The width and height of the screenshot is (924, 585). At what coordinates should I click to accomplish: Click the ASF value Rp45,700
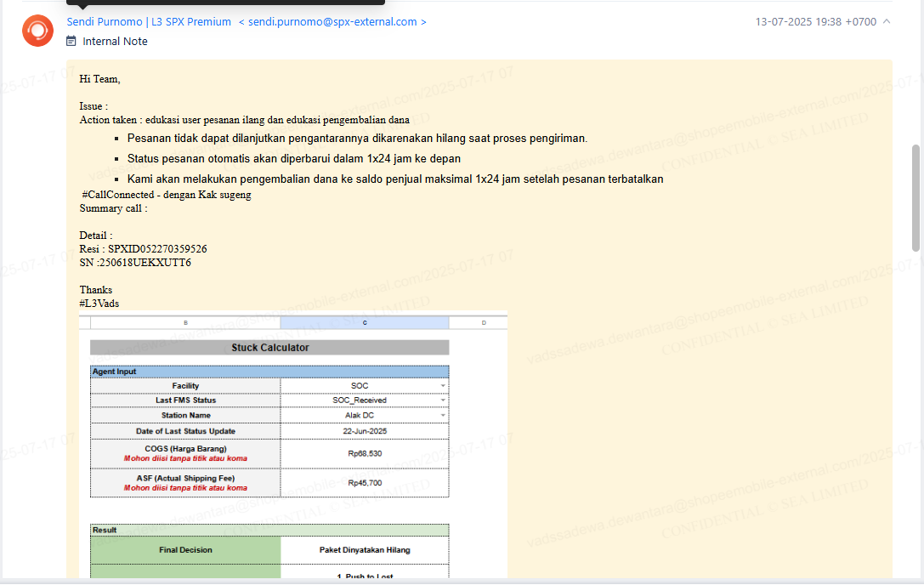pyautogui.click(x=365, y=483)
